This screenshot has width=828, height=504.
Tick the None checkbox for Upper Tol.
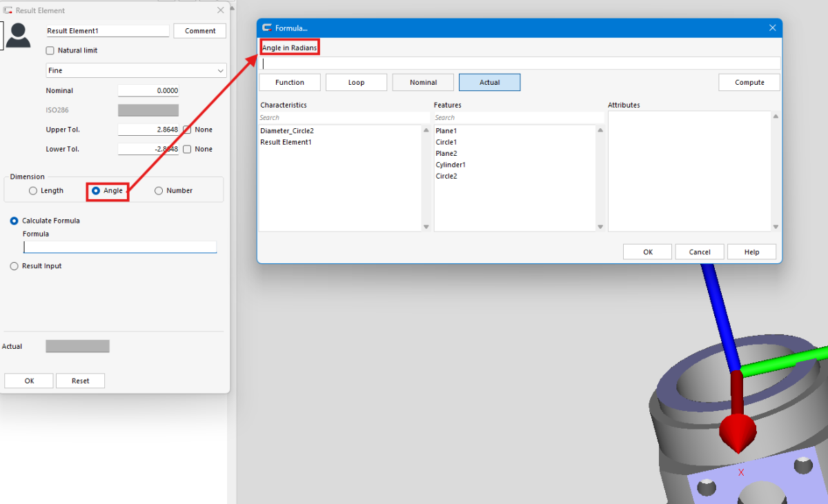[x=187, y=130]
